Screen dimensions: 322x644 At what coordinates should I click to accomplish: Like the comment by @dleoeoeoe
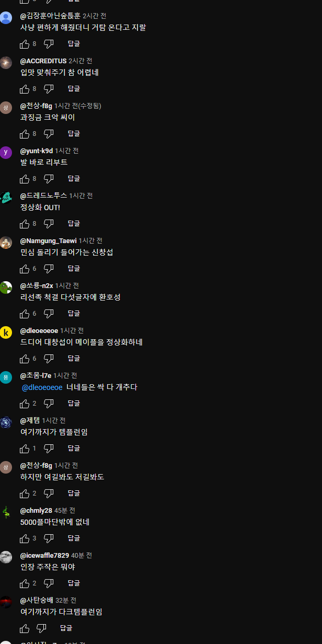(25, 359)
